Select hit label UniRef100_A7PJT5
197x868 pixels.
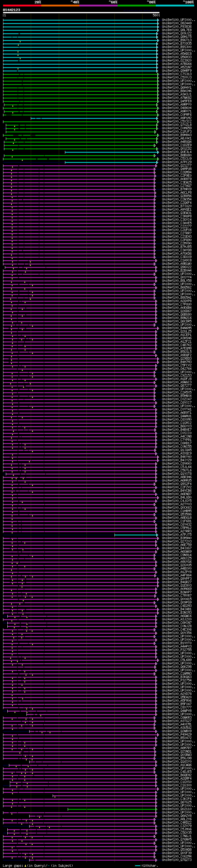click(x=177, y=535)
